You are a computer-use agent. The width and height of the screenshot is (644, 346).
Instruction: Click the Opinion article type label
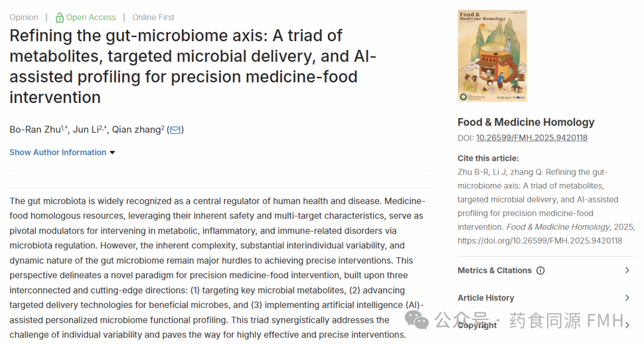24,18
